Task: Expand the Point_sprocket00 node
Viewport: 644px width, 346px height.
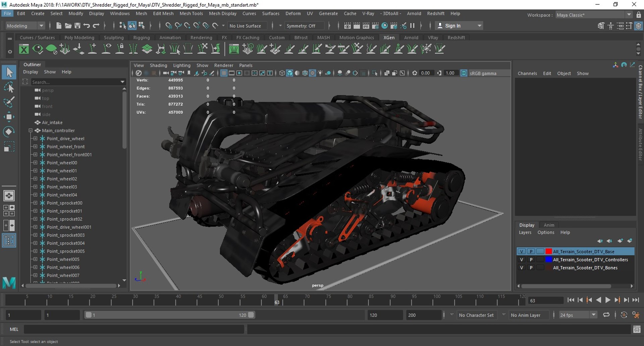Action: tap(35, 203)
